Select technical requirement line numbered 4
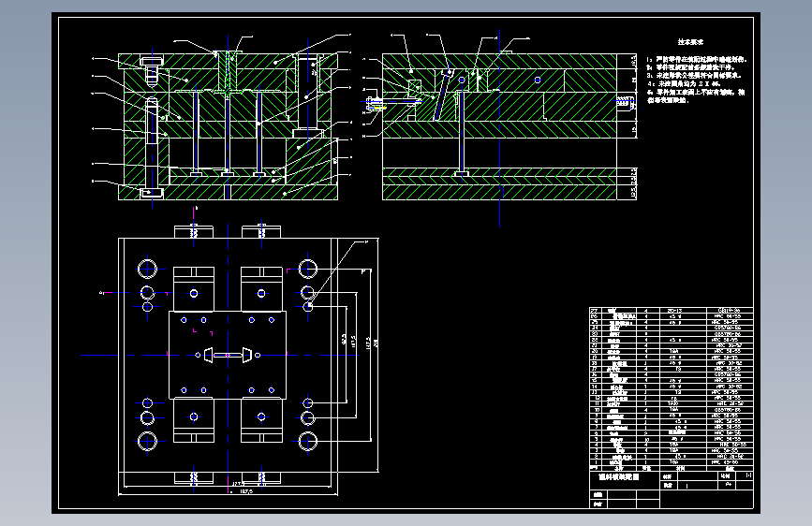The width and height of the screenshot is (812, 526). coord(684,83)
